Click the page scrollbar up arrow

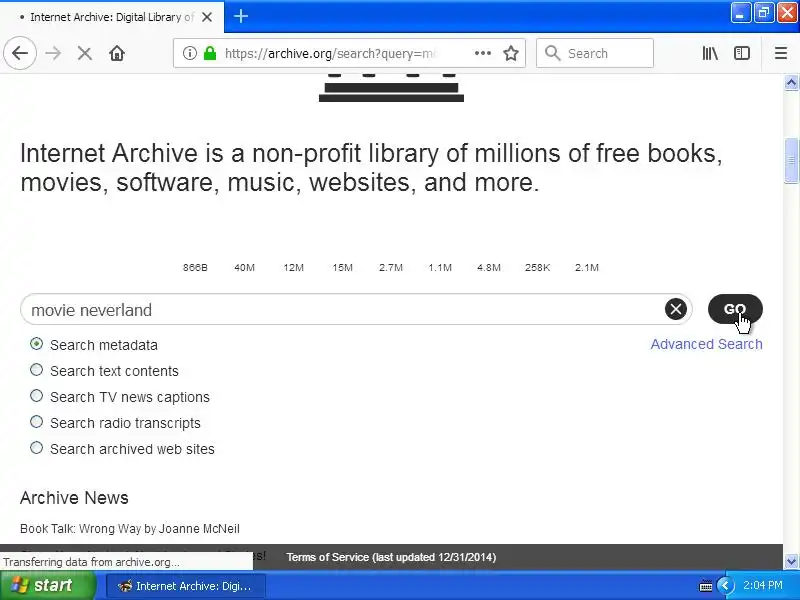pyautogui.click(x=791, y=82)
